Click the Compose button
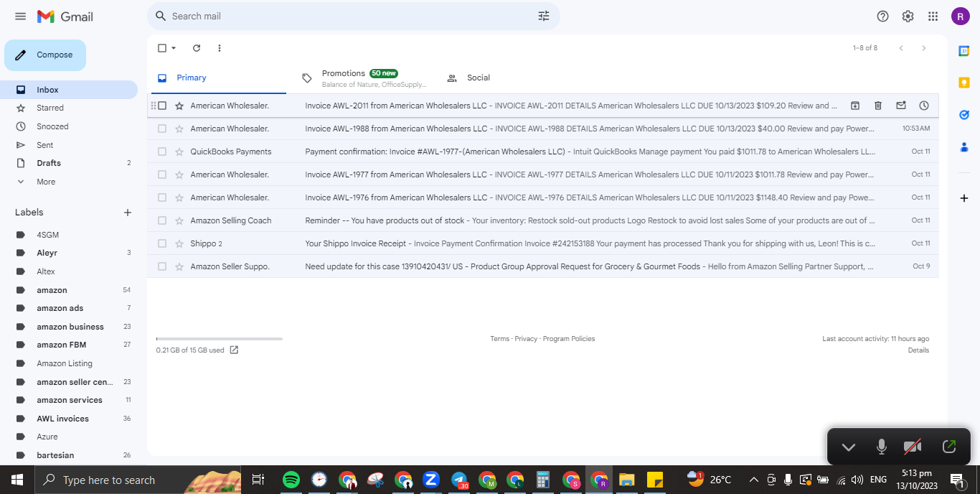The height and width of the screenshot is (494, 980). click(x=45, y=55)
